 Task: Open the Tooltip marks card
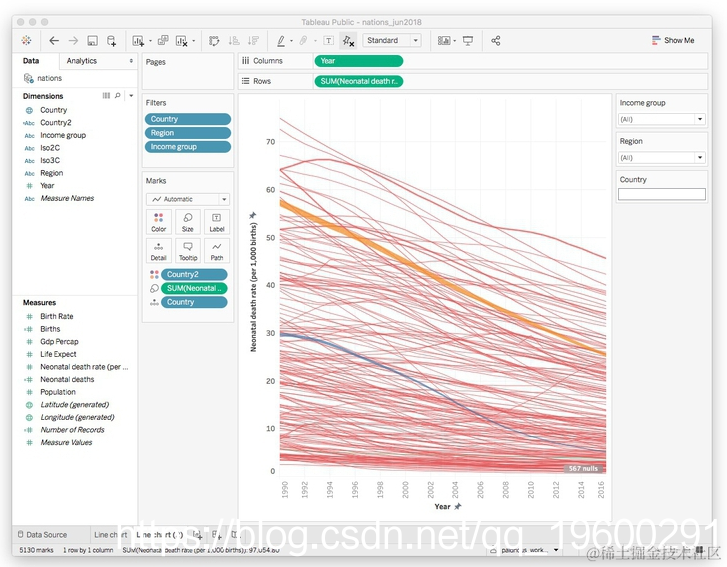[x=188, y=250]
